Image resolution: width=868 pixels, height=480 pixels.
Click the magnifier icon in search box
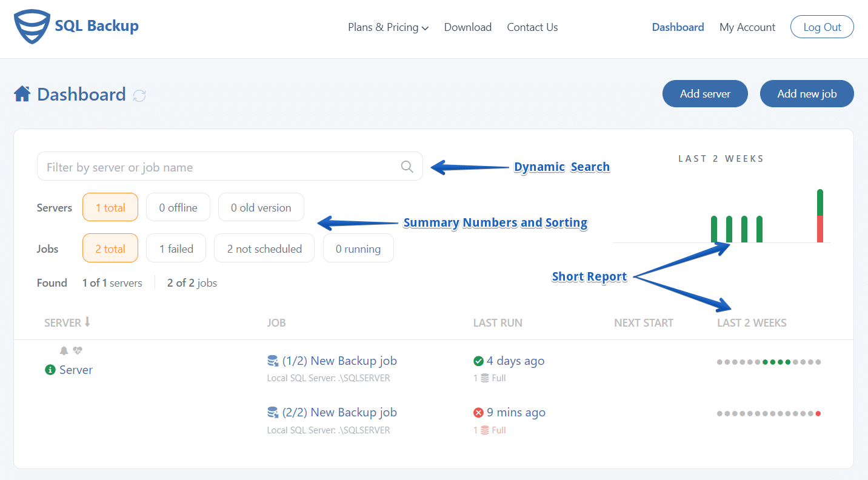pyautogui.click(x=407, y=167)
